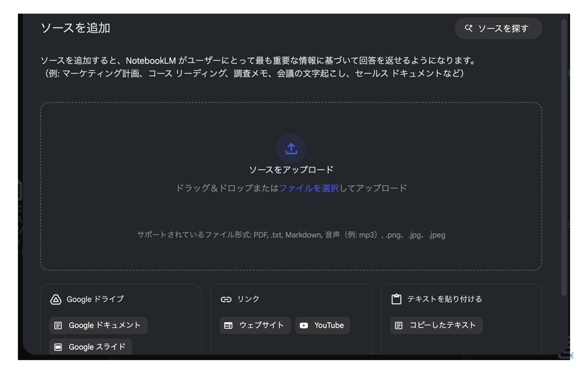Click the text document icon on コピーしたテキスト chip
The height and width of the screenshot is (374, 588).
(x=398, y=325)
